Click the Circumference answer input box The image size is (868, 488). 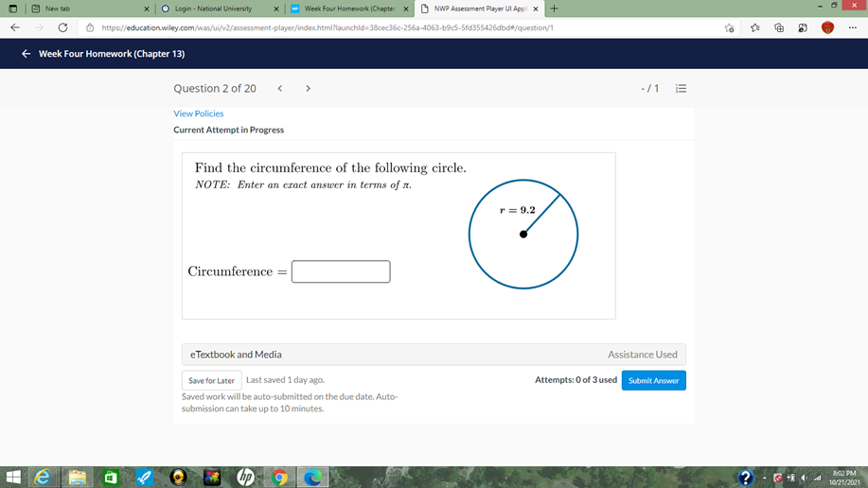(341, 271)
